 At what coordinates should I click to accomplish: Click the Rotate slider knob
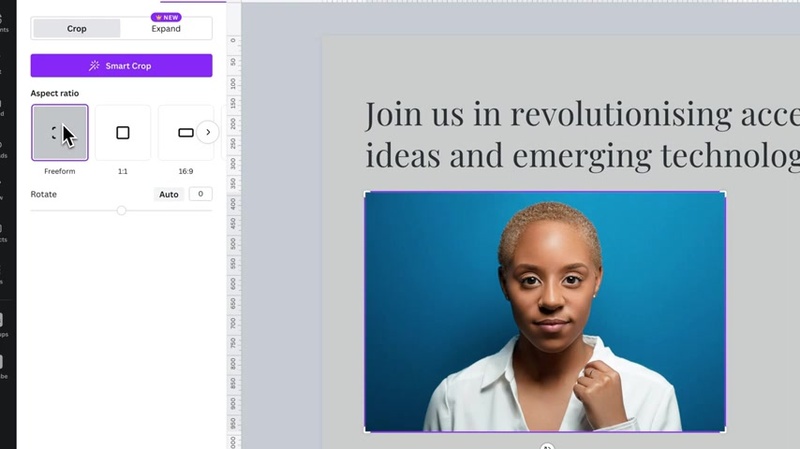tap(121, 210)
